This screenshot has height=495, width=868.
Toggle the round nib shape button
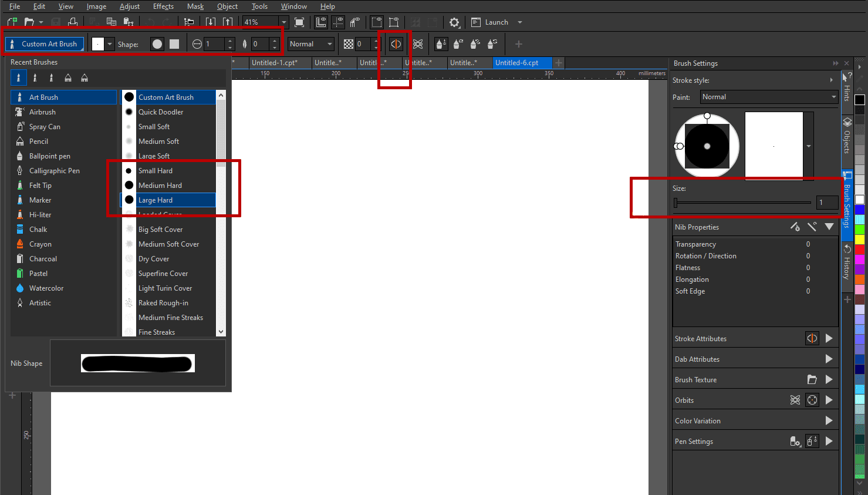[156, 43]
